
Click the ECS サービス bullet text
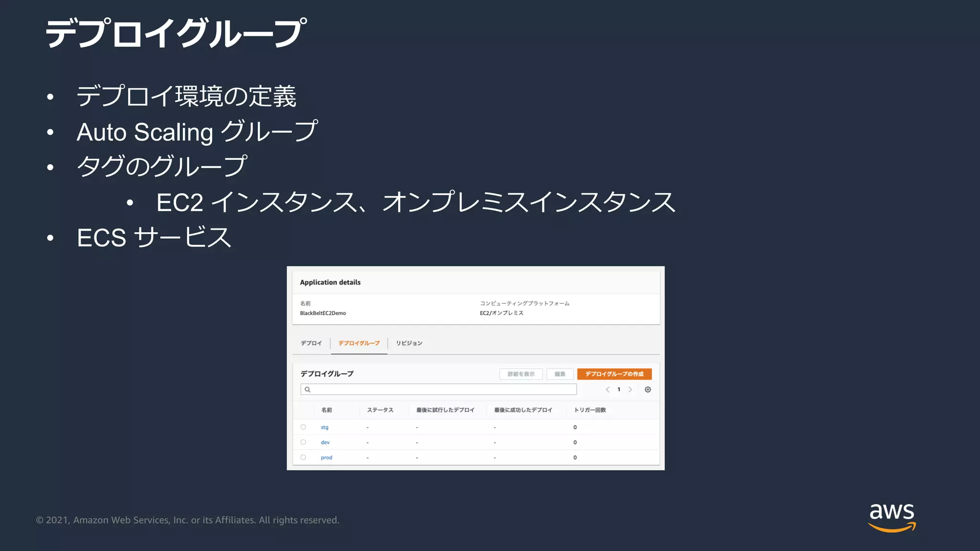154,238
